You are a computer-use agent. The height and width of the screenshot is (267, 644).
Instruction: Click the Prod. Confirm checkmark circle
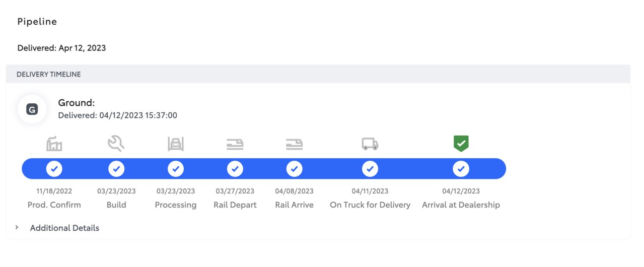[54, 169]
